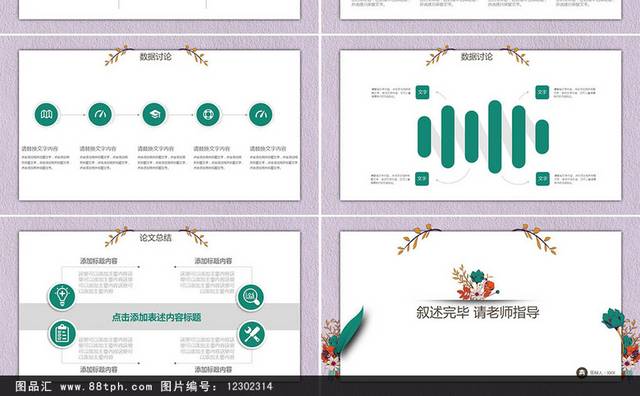The image size is (640, 396).
Task: Click the upper-right 文字 green box
Action: [x=542, y=92]
